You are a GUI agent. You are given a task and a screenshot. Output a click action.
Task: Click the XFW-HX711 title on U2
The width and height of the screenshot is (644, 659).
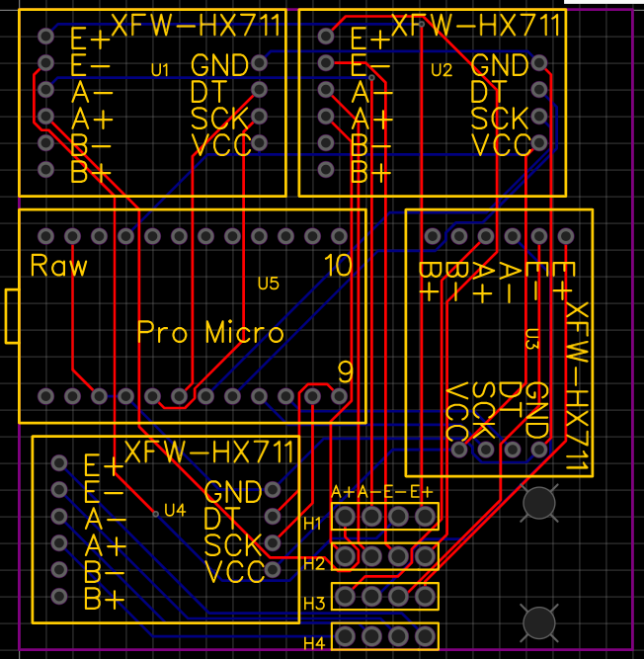click(476, 26)
